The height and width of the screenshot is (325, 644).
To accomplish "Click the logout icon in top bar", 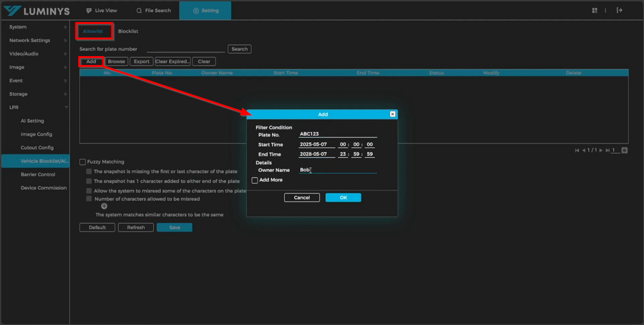I will click(x=620, y=10).
